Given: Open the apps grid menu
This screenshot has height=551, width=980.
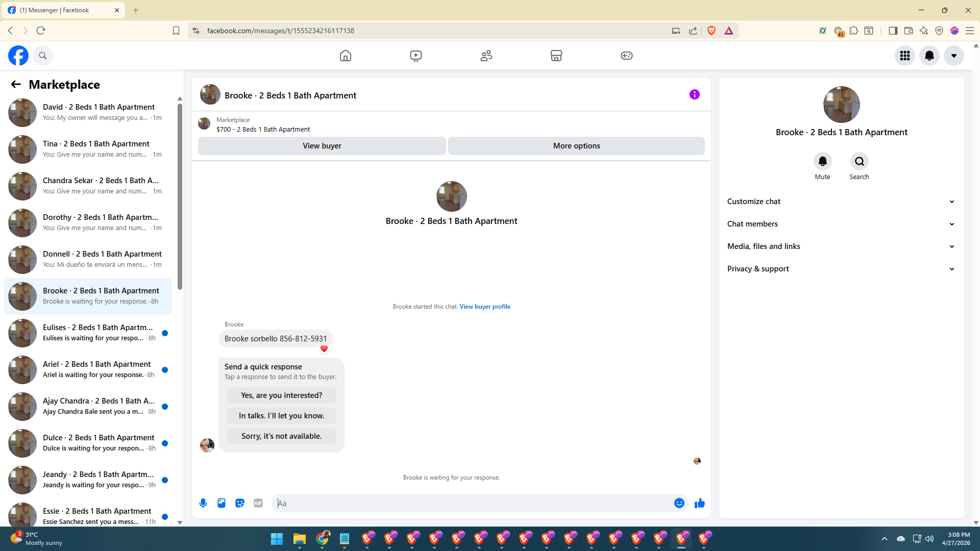Looking at the screenshot, I should (905, 56).
